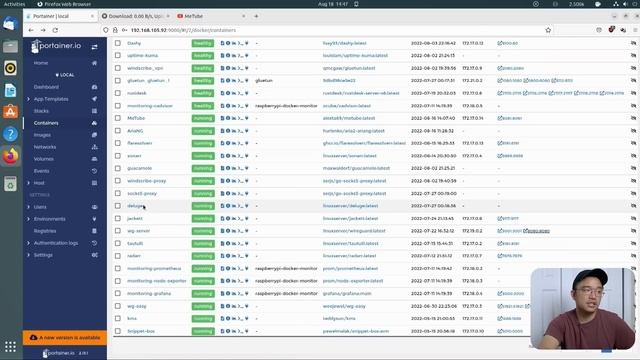Select checkbox for wg-server container
Viewport: 640px width, 360px height.
click(x=118, y=231)
